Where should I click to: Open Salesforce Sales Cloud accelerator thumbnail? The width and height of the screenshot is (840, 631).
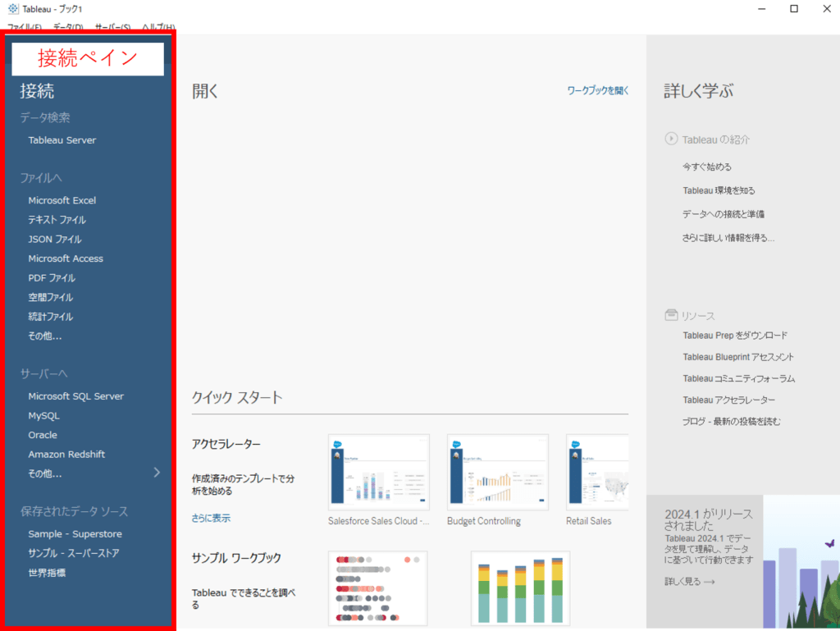click(379, 472)
